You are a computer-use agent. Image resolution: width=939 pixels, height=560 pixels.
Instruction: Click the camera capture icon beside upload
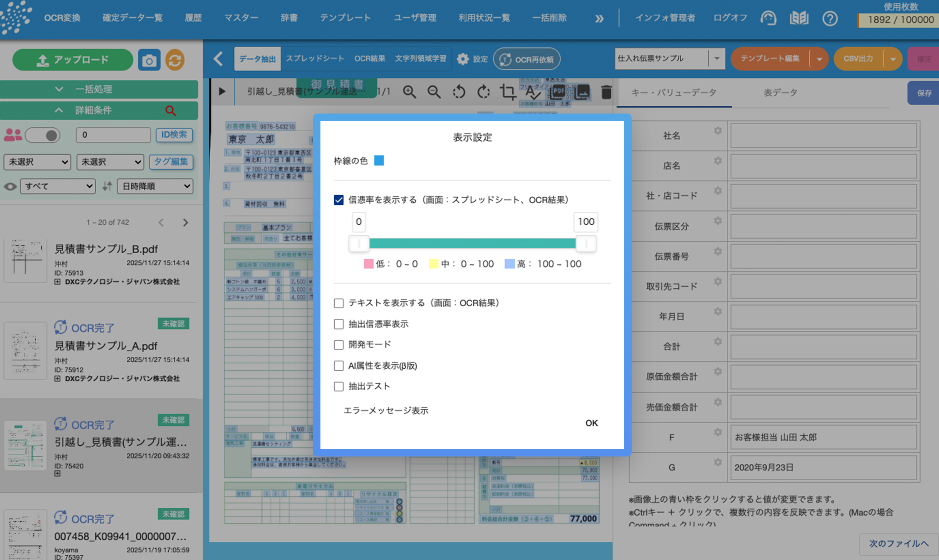point(149,60)
